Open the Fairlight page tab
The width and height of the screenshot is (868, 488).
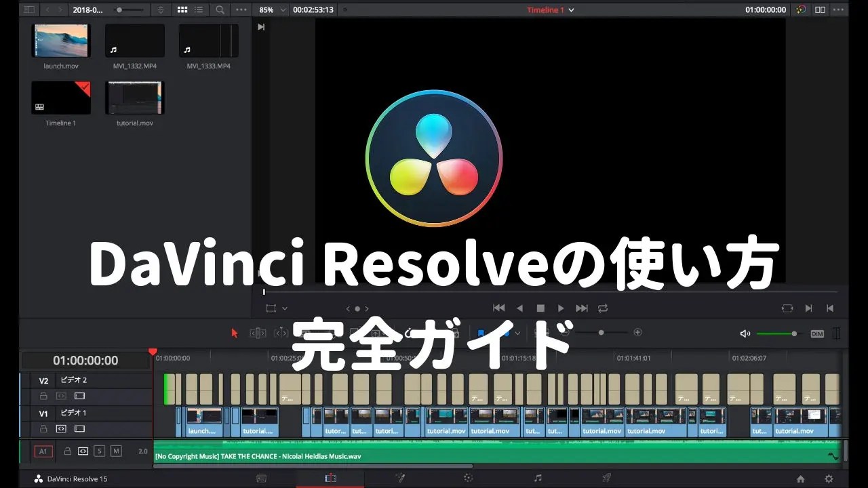[x=538, y=479]
